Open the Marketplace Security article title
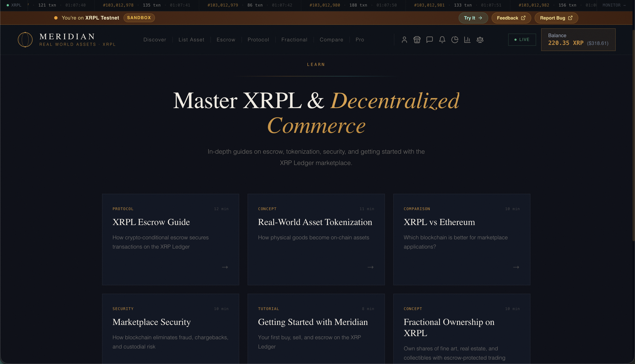635x364 pixels. click(x=151, y=322)
